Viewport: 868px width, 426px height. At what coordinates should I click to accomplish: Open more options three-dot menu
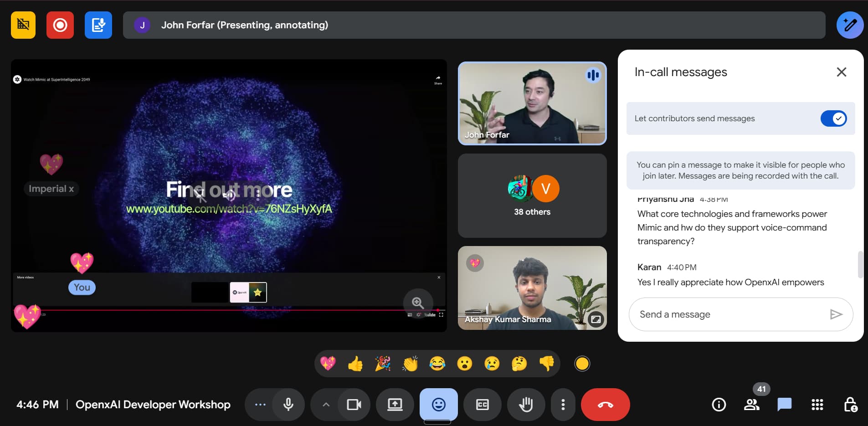tap(563, 405)
